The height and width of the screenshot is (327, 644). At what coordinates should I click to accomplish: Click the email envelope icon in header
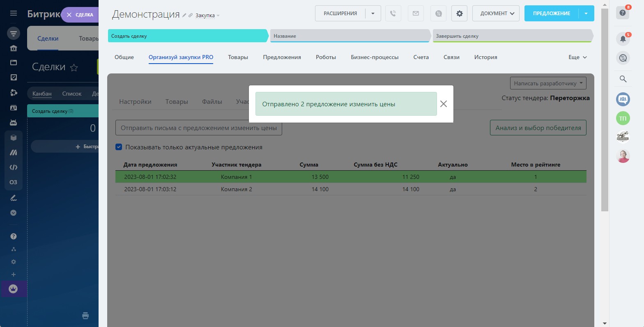pos(416,14)
